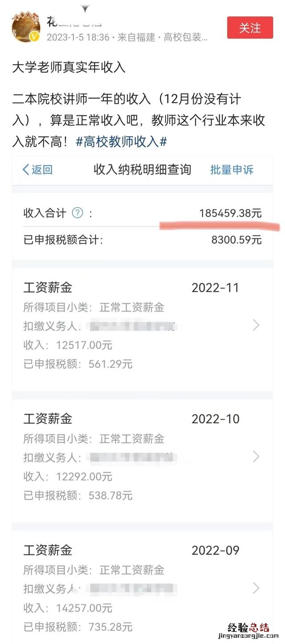Click the yellow verified badge on avatar
The height and width of the screenshot is (644, 285).
35,37
